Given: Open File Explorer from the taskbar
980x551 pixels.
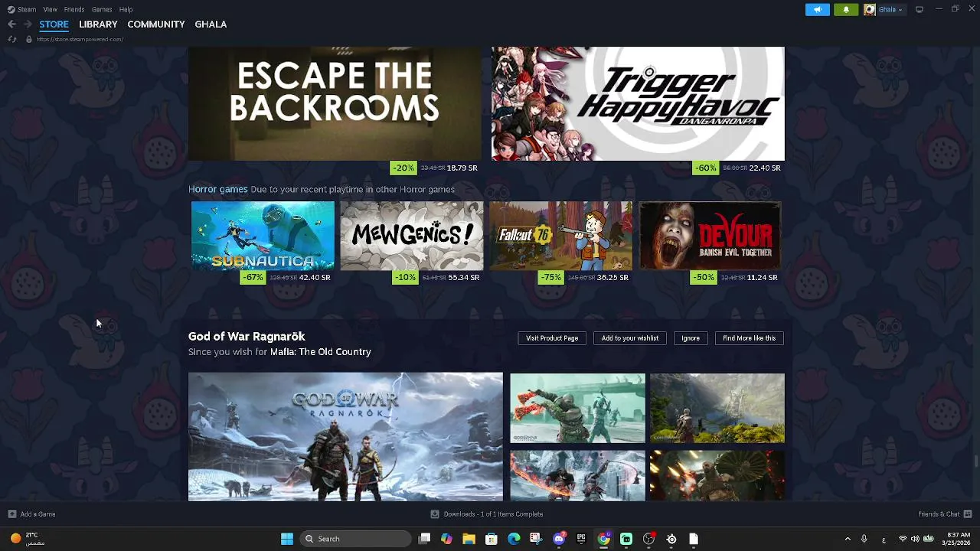Looking at the screenshot, I should click(x=469, y=539).
